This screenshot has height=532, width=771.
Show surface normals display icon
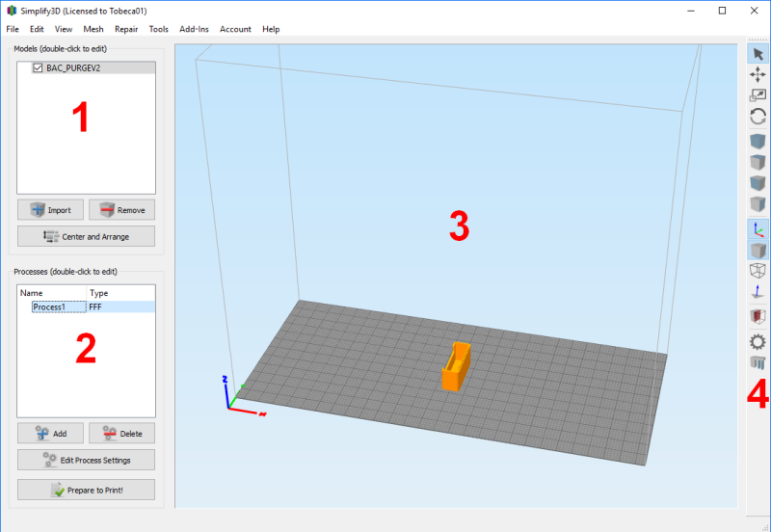coord(758,293)
